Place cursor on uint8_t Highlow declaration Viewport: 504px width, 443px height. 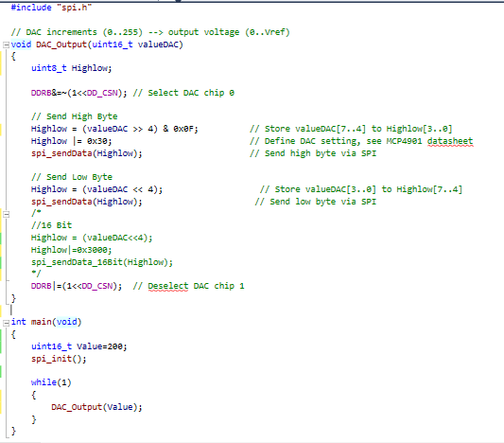point(71,68)
